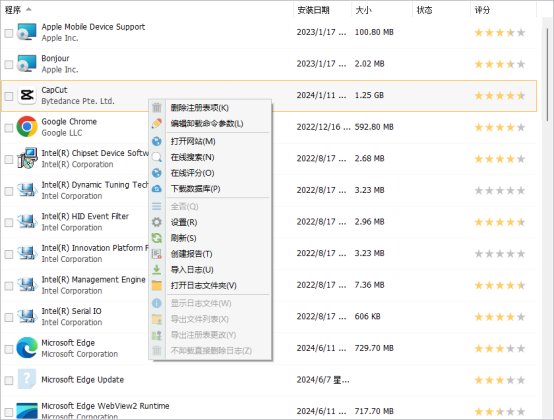Click the greyed 显示日志文件(W) entry

[211, 303]
